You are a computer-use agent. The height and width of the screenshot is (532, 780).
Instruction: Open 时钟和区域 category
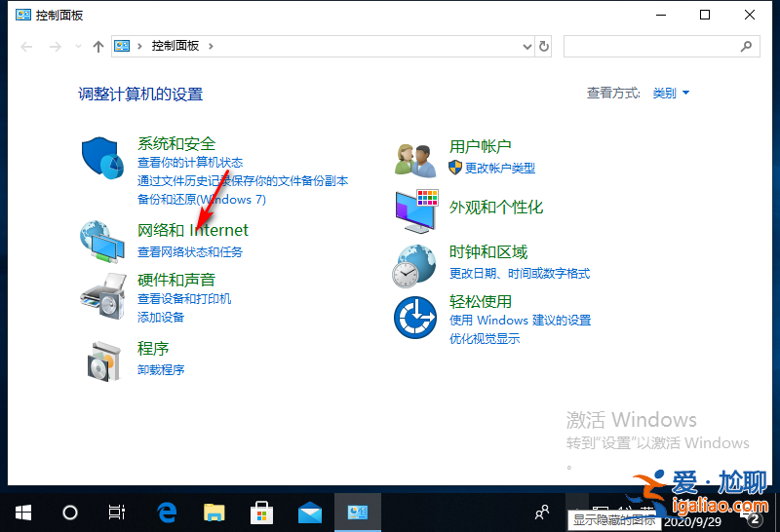(488, 252)
